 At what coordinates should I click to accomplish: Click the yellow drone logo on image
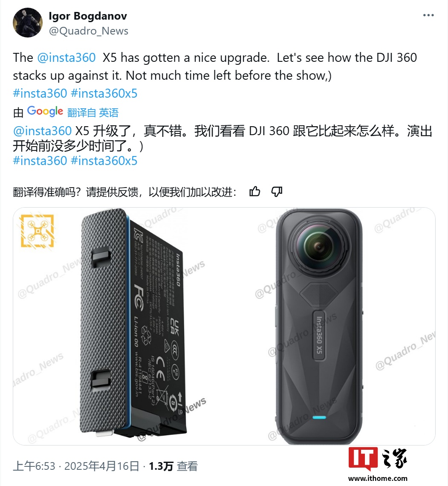(37, 231)
